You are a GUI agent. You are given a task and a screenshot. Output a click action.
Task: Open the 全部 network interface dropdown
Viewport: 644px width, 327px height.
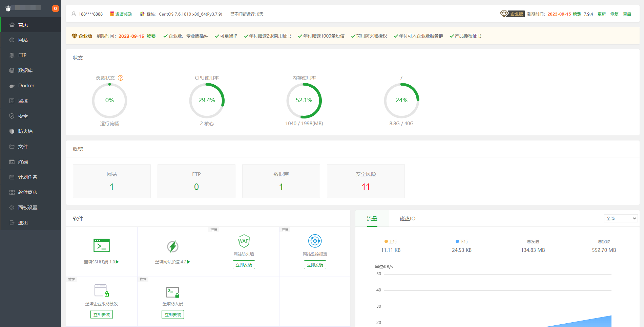point(621,218)
